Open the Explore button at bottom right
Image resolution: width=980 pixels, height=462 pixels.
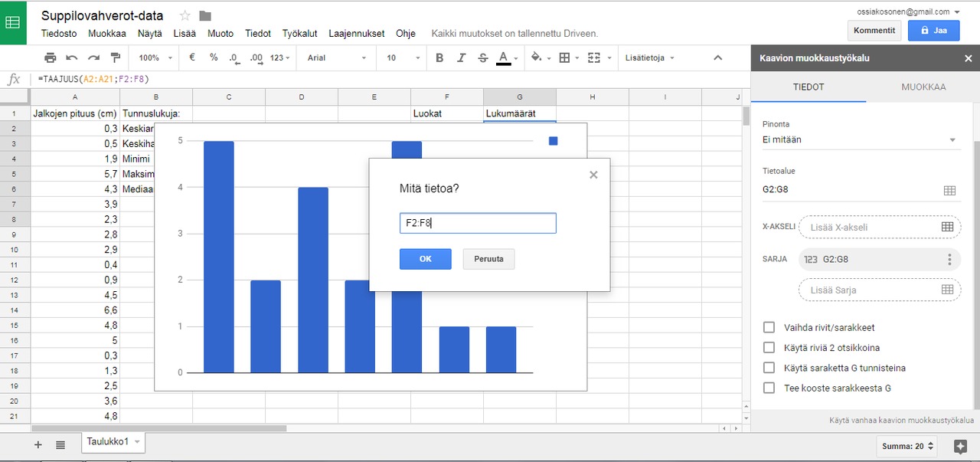tap(961, 447)
